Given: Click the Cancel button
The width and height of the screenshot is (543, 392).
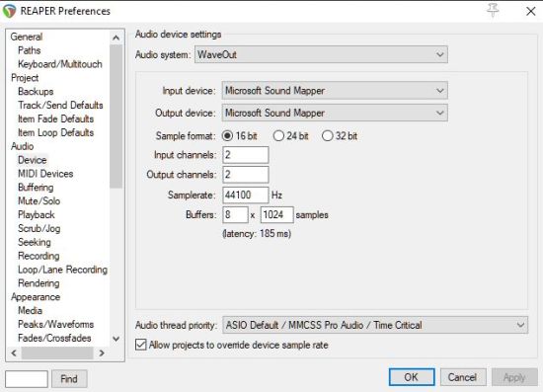Looking at the screenshot, I should pyautogui.click(x=463, y=377).
